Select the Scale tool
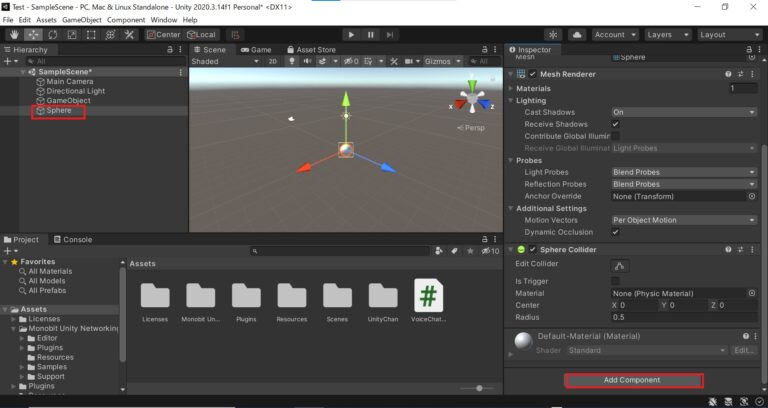 pyautogui.click(x=72, y=35)
